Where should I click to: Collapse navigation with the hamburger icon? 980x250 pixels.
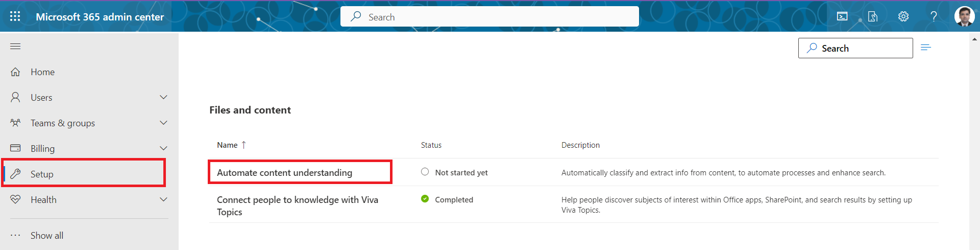(x=15, y=47)
